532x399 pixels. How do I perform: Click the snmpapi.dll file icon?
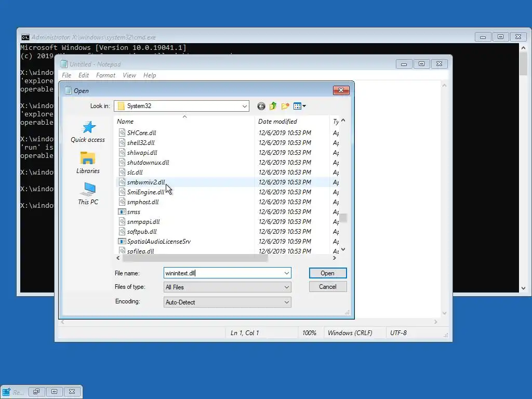pyautogui.click(x=122, y=221)
